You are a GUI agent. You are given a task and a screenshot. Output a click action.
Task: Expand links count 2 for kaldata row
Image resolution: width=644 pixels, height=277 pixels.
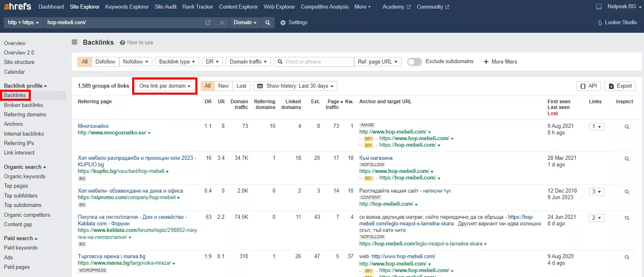point(596,218)
